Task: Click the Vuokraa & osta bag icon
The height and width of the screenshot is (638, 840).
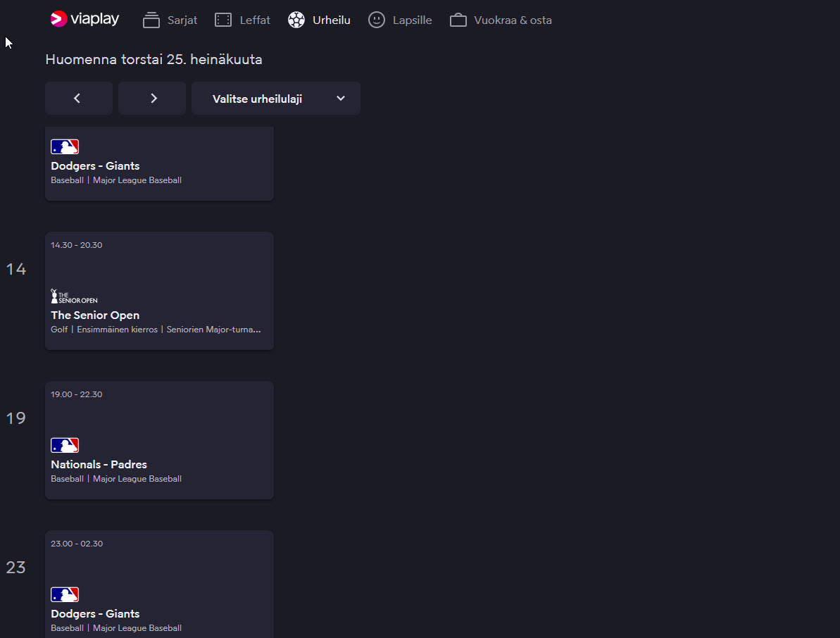Action: (458, 20)
